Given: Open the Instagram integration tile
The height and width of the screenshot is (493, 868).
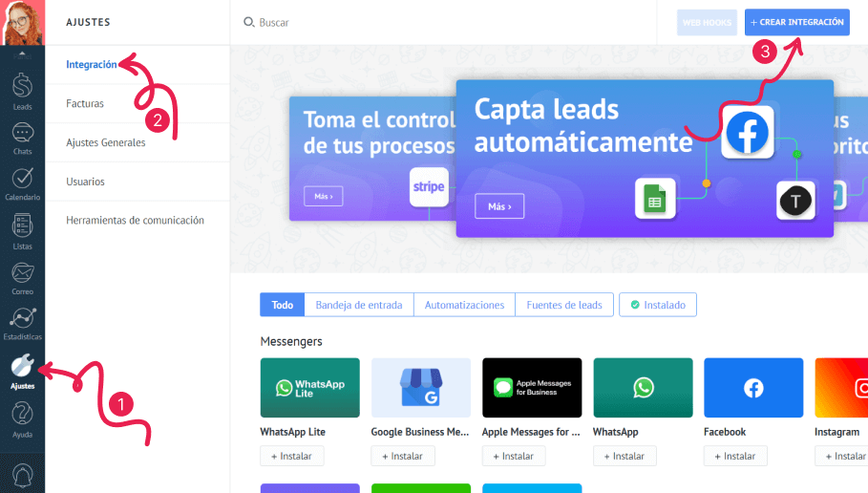Looking at the screenshot, I should click(841, 388).
